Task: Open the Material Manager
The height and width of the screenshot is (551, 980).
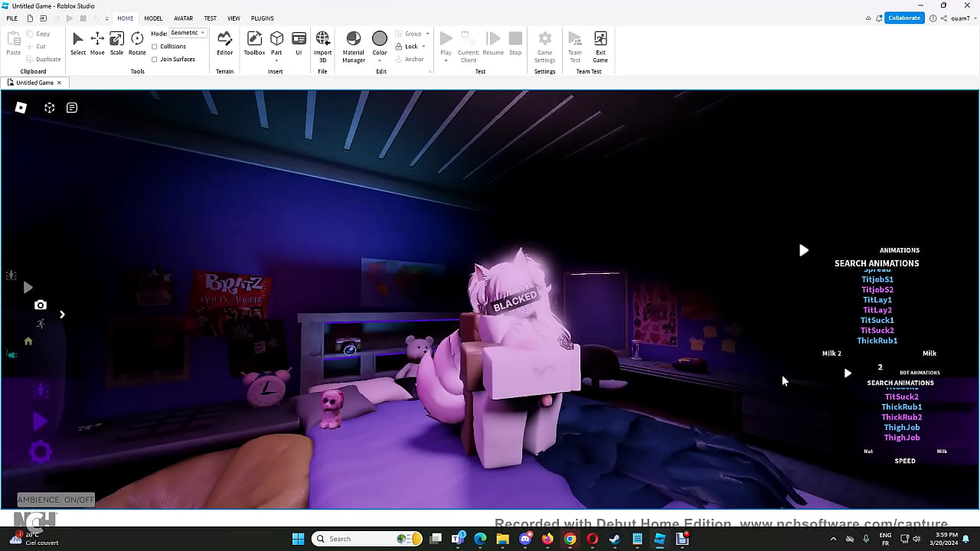Action: click(354, 47)
